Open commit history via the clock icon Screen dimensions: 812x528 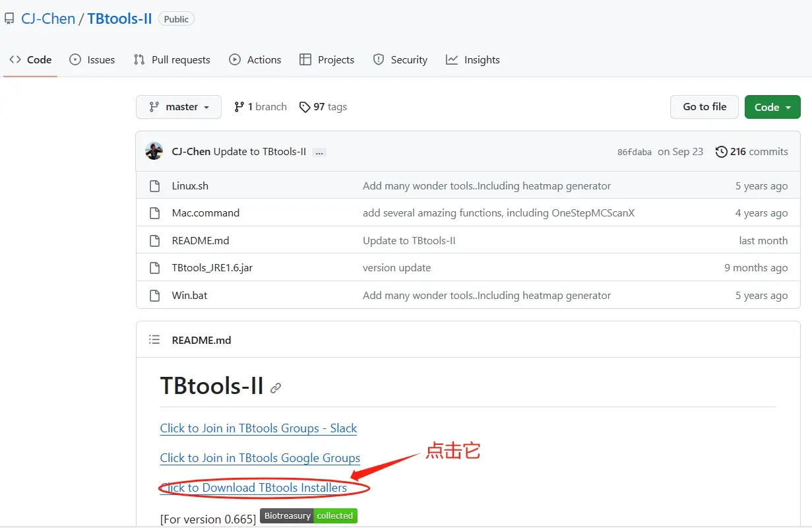click(x=721, y=152)
